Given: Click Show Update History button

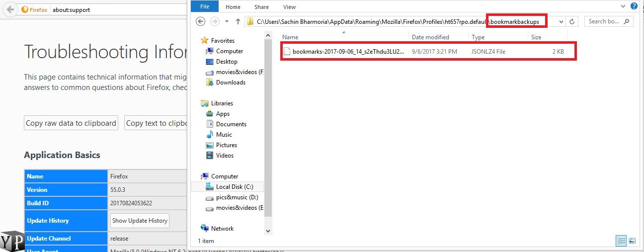Looking at the screenshot, I should 140,221.
